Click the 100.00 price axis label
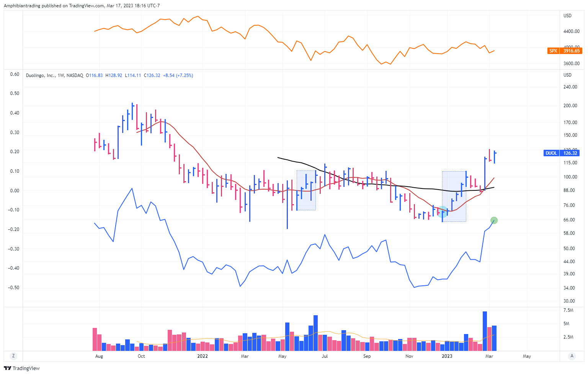Viewport: 588px width, 375px height. (x=570, y=177)
